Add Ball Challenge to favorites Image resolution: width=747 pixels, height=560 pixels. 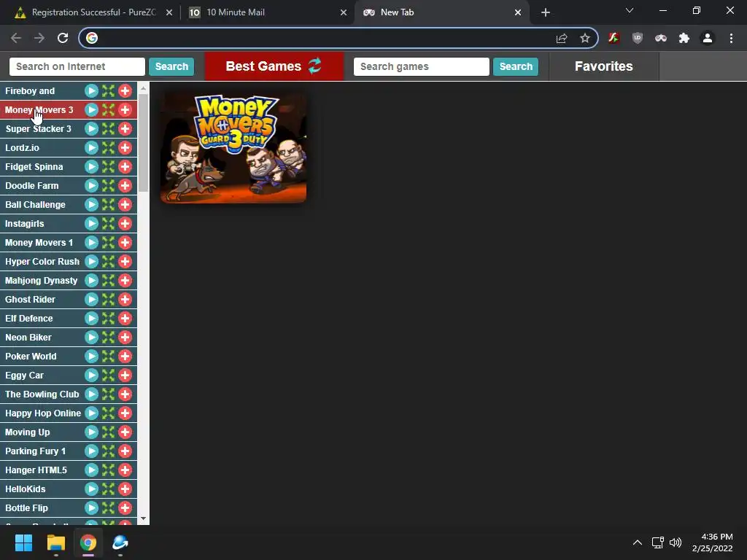[125, 205]
